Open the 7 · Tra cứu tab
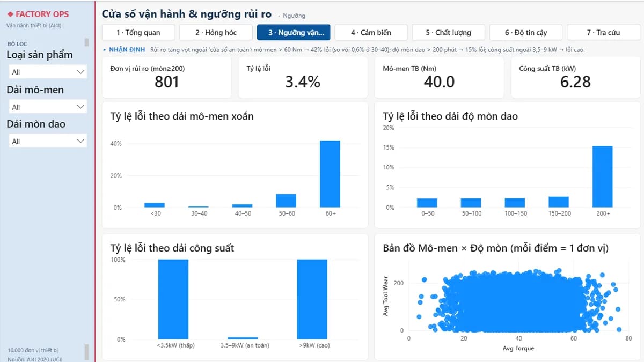The width and height of the screenshot is (644, 362). point(603,33)
